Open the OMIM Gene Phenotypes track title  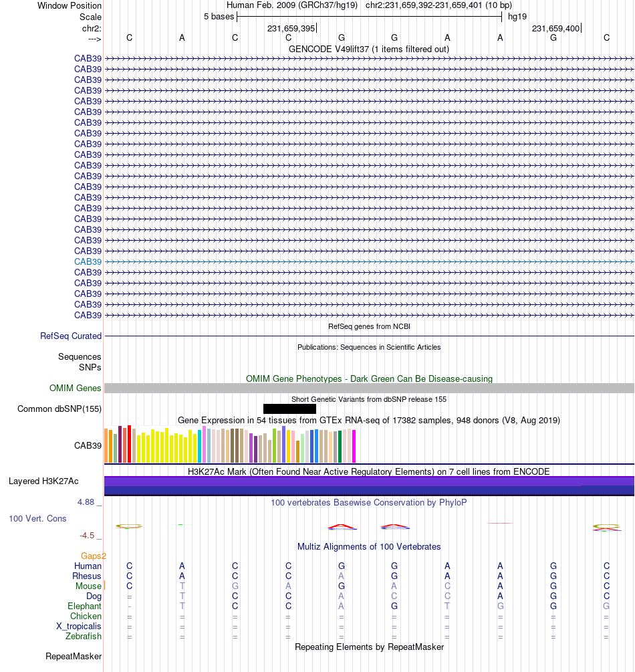(369, 379)
